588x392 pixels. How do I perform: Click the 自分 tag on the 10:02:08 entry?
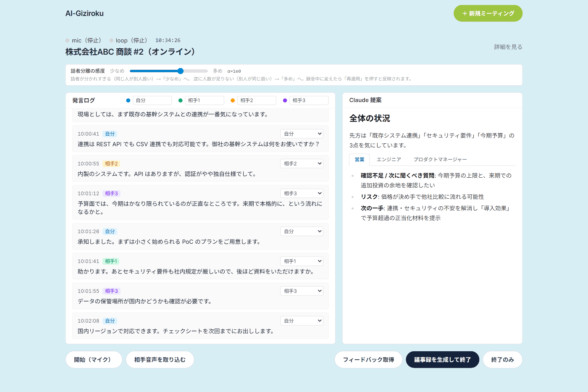pyautogui.click(x=110, y=321)
